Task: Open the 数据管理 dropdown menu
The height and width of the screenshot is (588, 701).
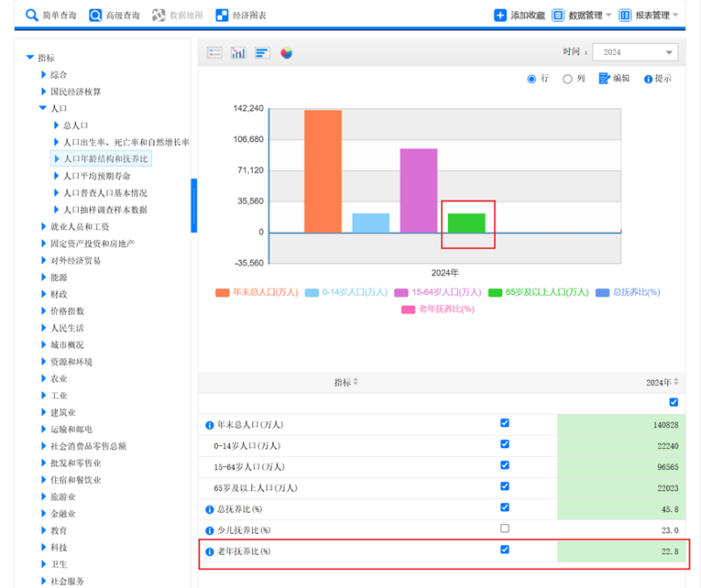Action: point(582,15)
